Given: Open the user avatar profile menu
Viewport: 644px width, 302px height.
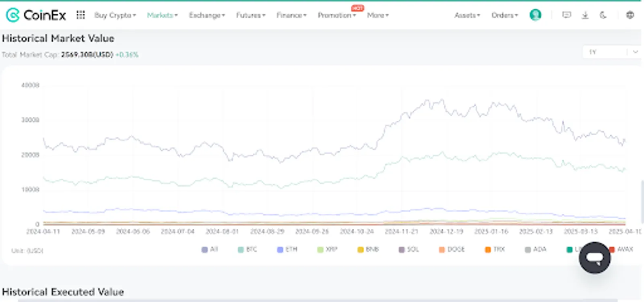Looking at the screenshot, I should (535, 15).
